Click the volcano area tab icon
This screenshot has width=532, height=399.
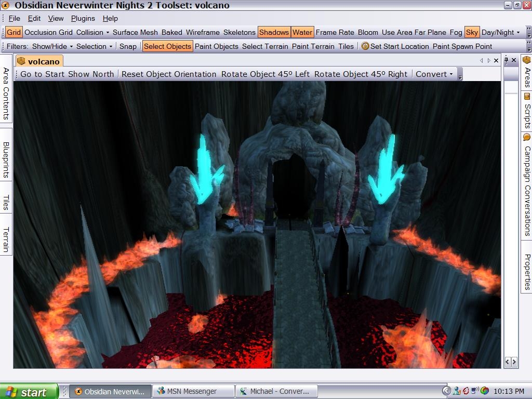(21, 61)
